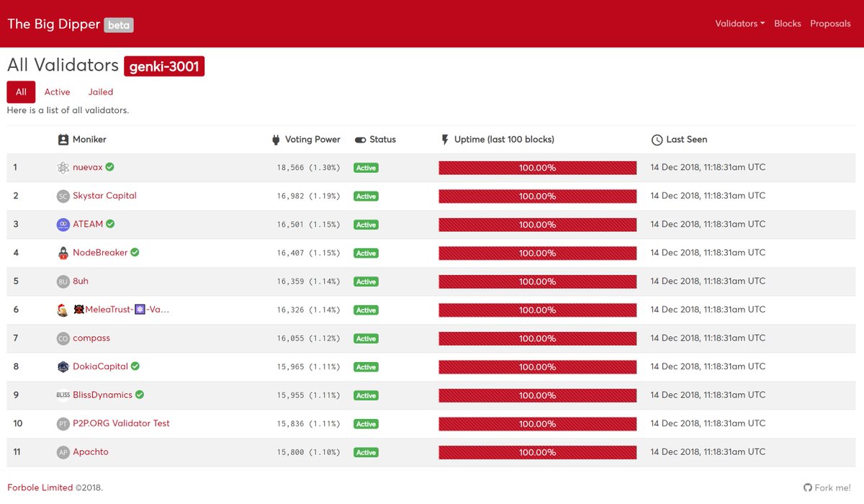Click voting power 15,965 (1.11%)
864x504 pixels.
pos(308,366)
